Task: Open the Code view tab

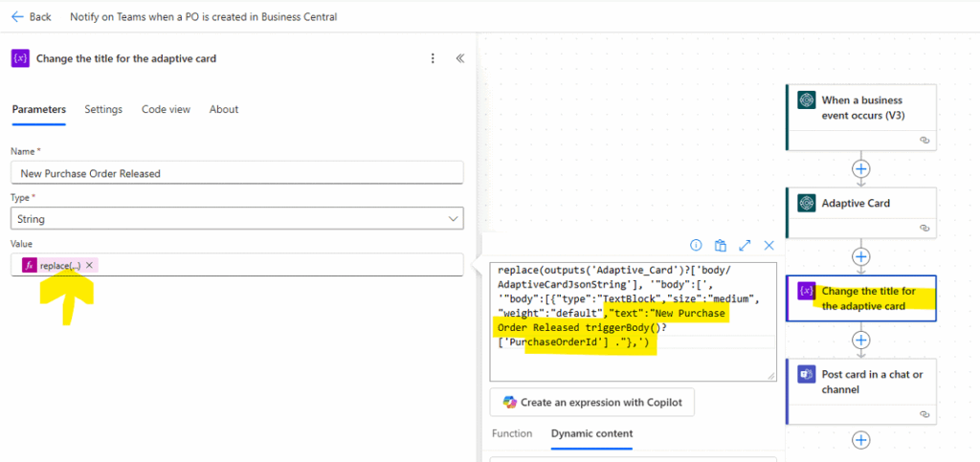Action: point(166,109)
